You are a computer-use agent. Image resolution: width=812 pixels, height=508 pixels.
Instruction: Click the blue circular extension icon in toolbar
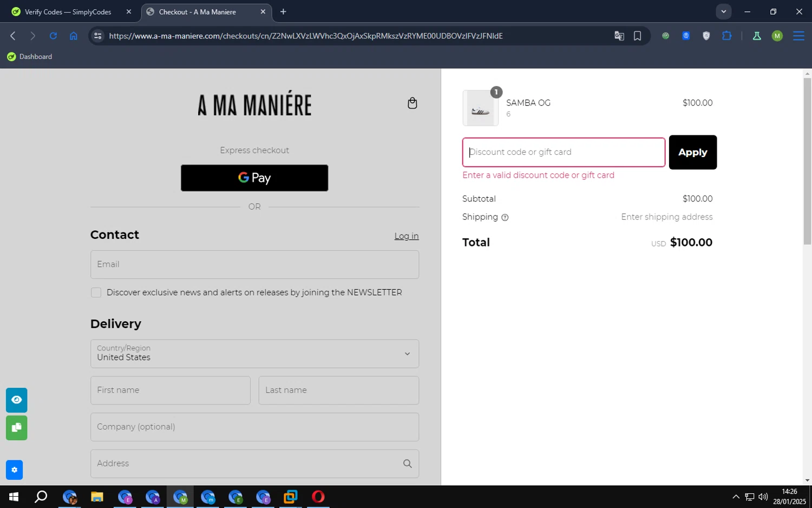tap(686, 36)
